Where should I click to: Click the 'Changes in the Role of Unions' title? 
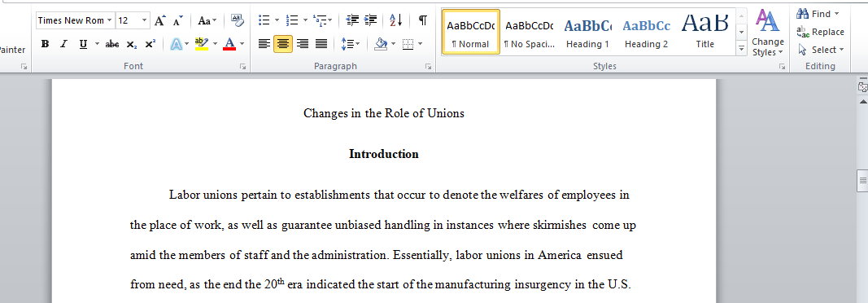click(384, 113)
